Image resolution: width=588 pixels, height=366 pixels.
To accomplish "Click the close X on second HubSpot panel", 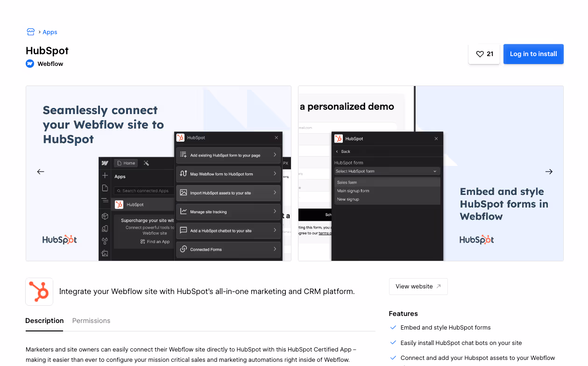I will [x=436, y=139].
